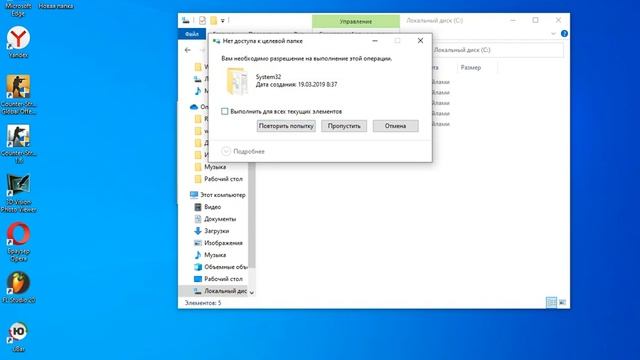Sort by the Размер column header
Image resolution: width=640 pixels, height=360 pixels.
471,68
